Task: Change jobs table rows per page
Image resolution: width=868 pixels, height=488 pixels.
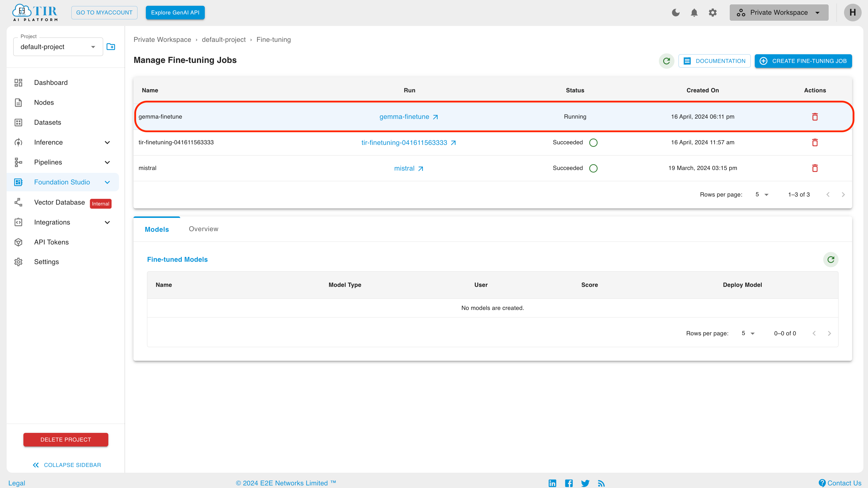Action: (761, 195)
